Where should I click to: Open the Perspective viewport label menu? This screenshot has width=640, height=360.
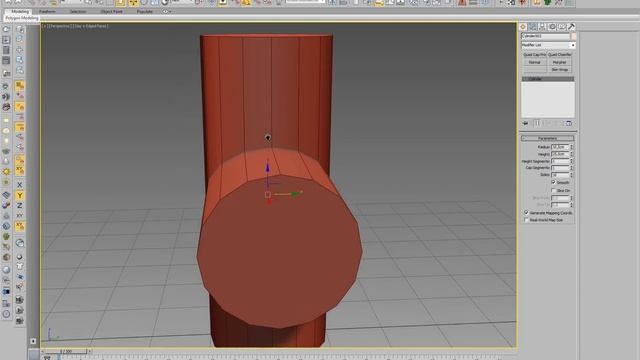tap(60, 26)
